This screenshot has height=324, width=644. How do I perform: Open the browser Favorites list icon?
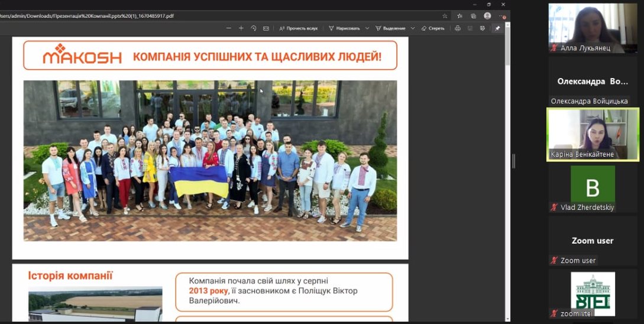pos(459,16)
